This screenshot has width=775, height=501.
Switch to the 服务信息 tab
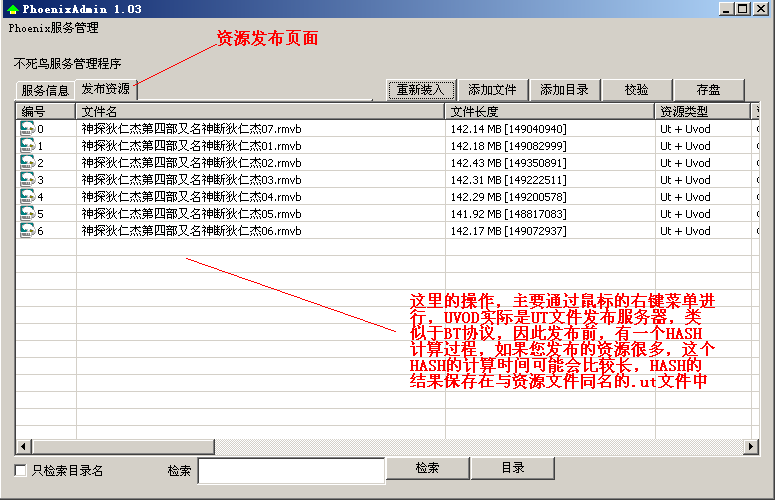(45, 90)
